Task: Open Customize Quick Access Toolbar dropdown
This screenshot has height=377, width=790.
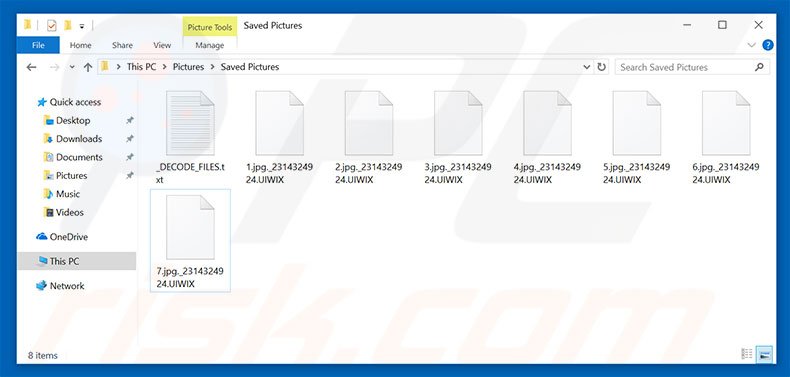Action: click(x=82, y=26)
